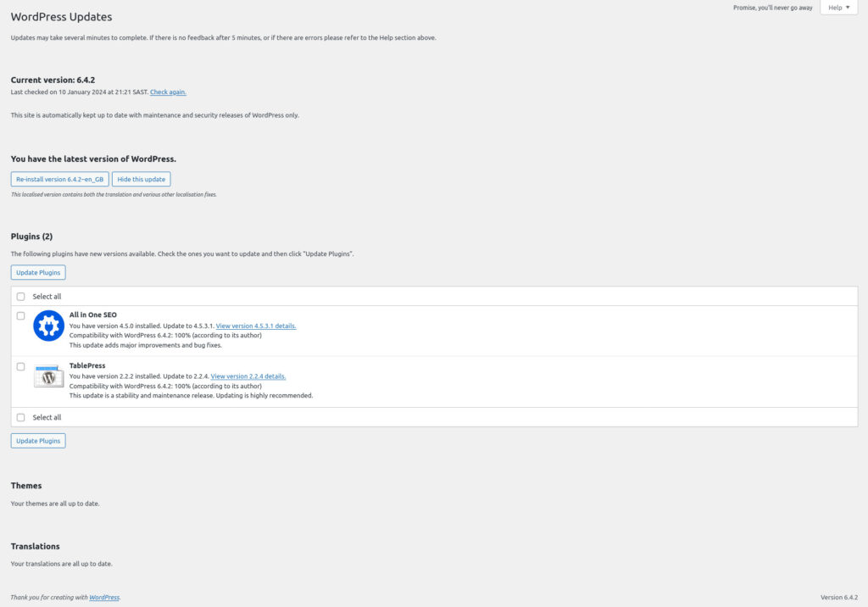
Task: Click the Themes section heading
Action: 26,485
